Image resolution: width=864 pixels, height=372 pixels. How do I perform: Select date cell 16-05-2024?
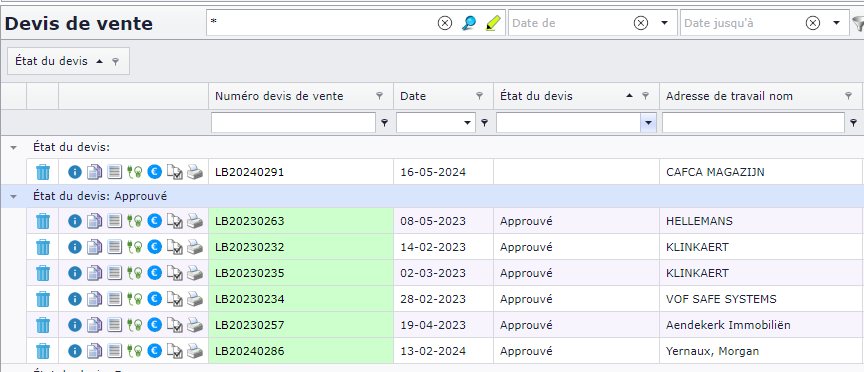point(444,172)
